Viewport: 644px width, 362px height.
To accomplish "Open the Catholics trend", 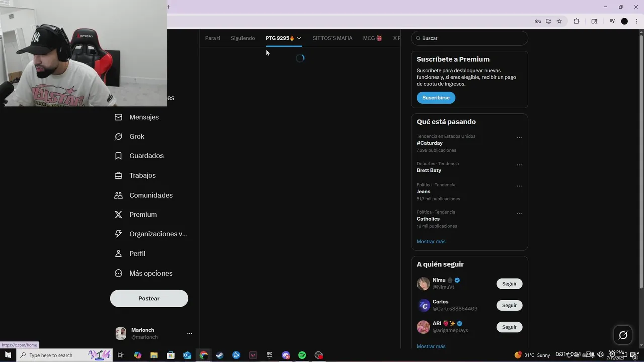I will 428,219.
